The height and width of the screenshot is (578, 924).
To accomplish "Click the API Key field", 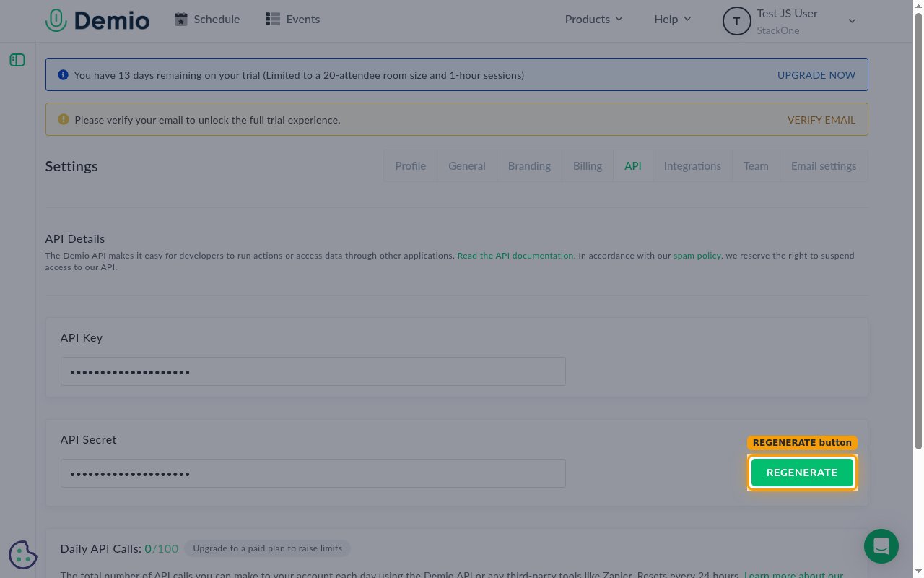I will tap(313, 371).
